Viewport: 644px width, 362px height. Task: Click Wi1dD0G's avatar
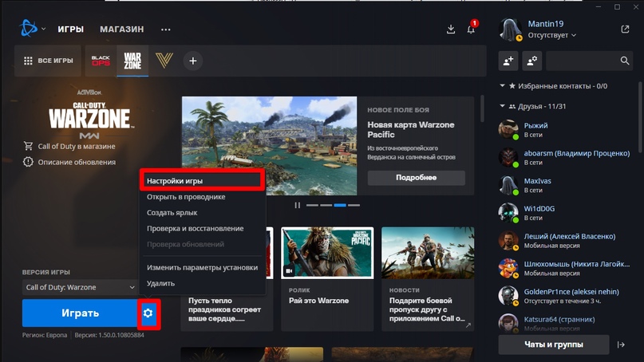pos(508,213)
